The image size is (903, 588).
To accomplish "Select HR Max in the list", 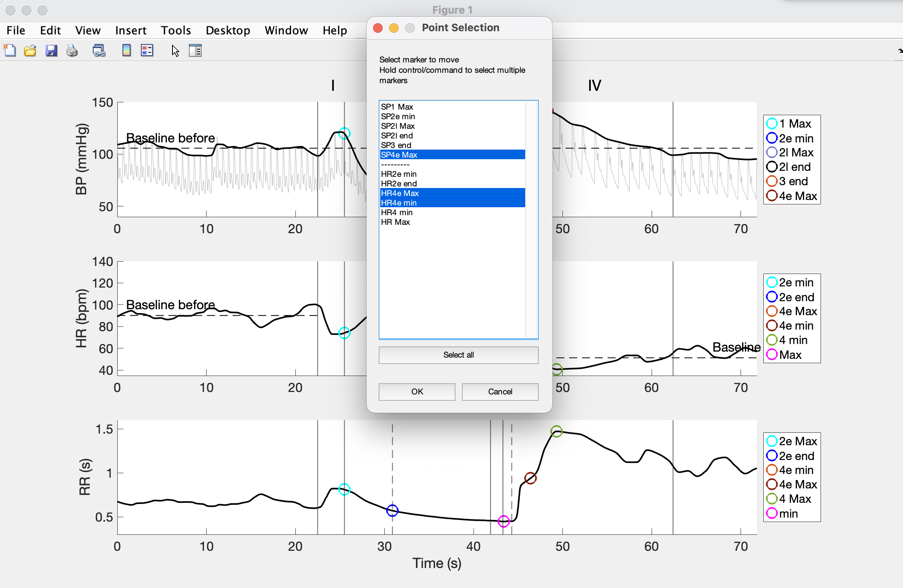I will (x=395, y=222).
